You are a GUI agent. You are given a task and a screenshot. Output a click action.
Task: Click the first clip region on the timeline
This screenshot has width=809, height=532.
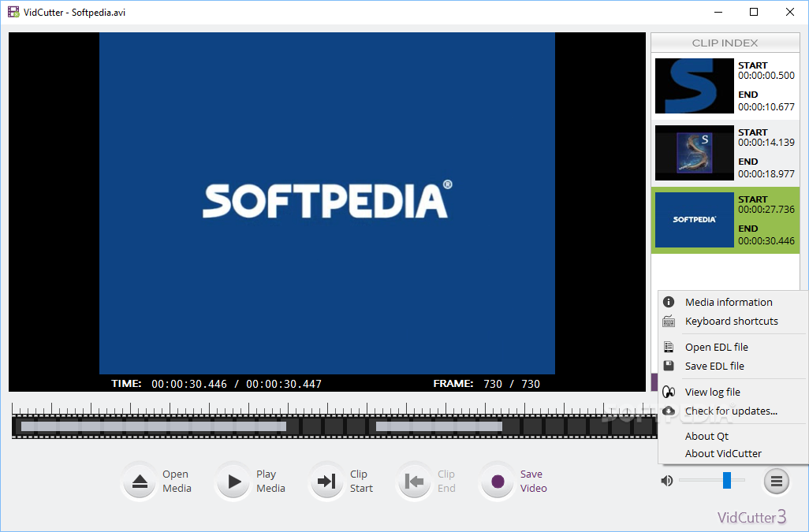tap(154, 426)
